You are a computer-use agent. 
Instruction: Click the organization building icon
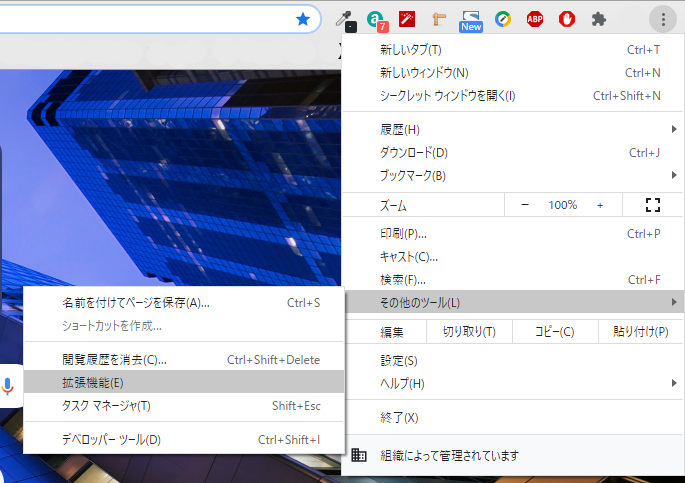359,455
